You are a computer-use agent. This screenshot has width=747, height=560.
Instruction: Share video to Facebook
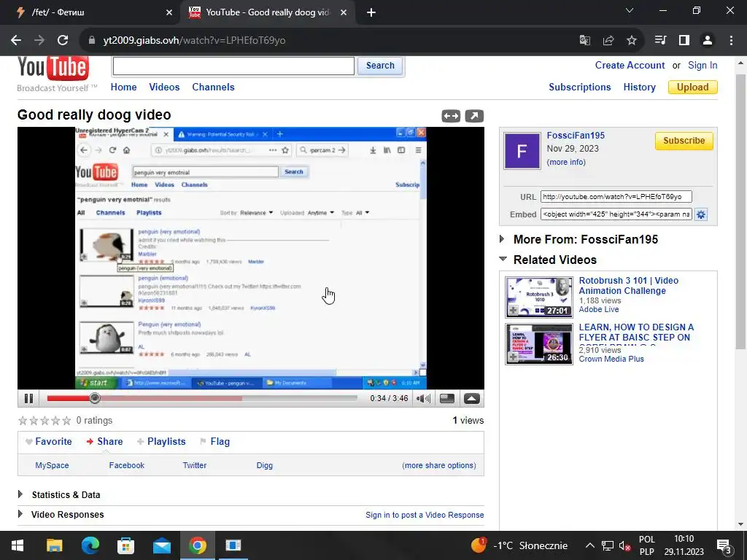click(126, 465)
